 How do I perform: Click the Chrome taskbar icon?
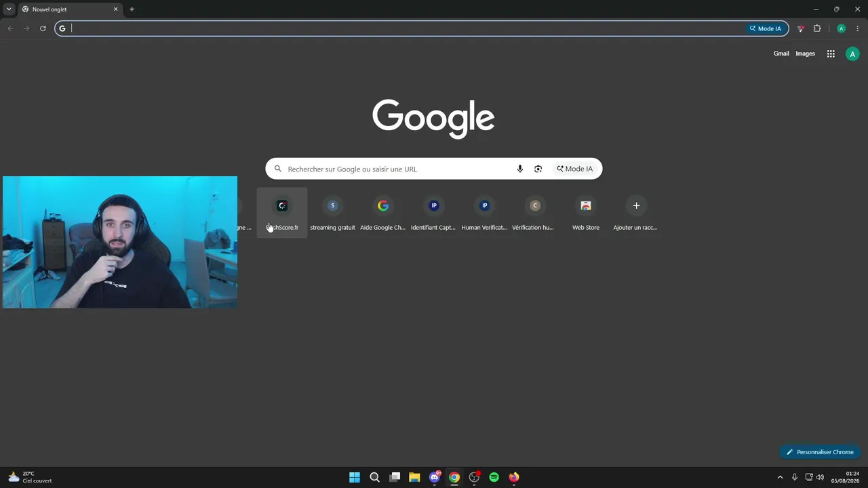pyautogui.click(x=454, y=477)
